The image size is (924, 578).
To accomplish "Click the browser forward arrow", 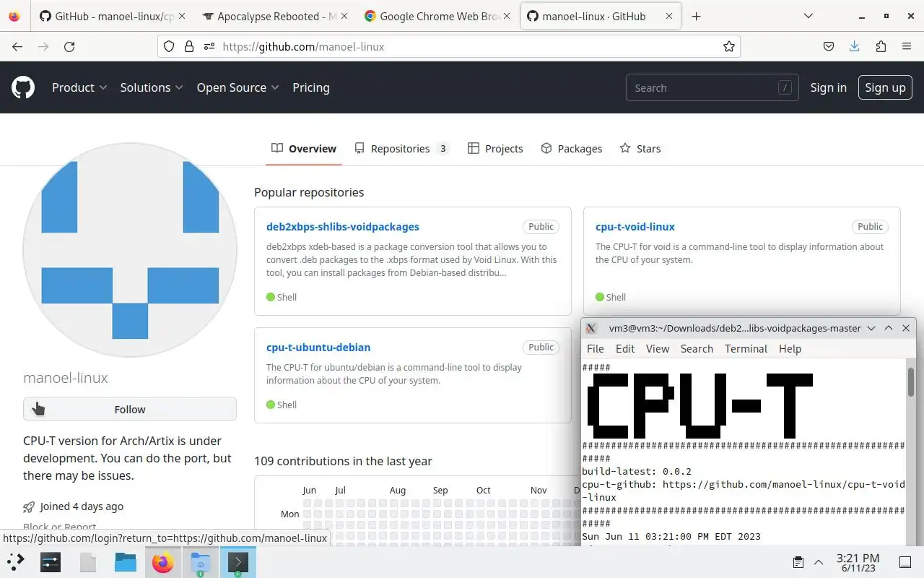I will (43, 46).
